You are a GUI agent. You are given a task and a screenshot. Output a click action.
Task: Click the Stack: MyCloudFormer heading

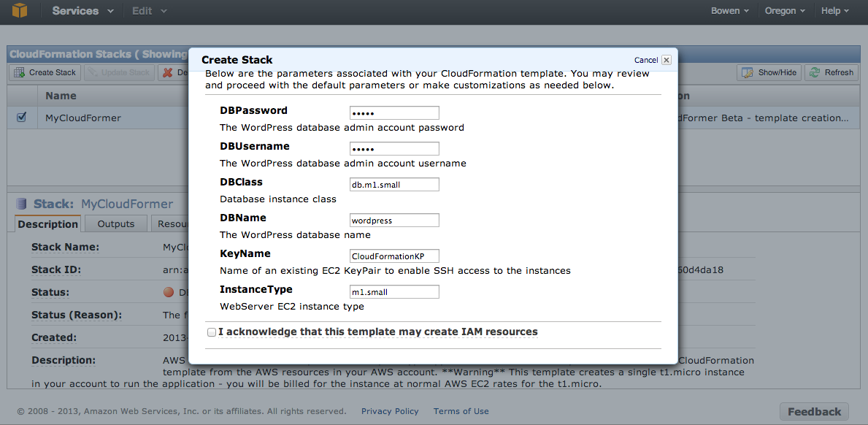tap(104, 204)
